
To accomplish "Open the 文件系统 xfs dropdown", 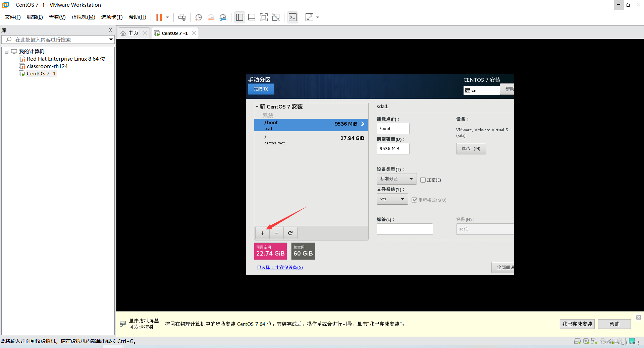I will point(392,199).
